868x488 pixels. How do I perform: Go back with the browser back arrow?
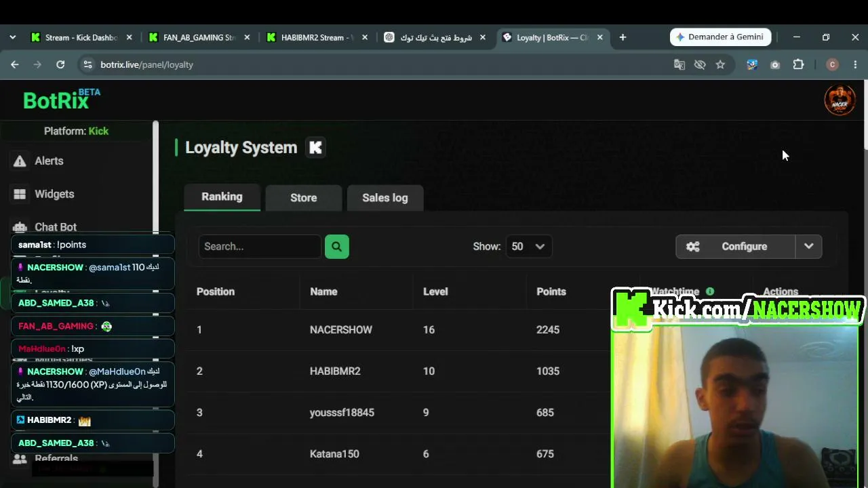[15, 64]
